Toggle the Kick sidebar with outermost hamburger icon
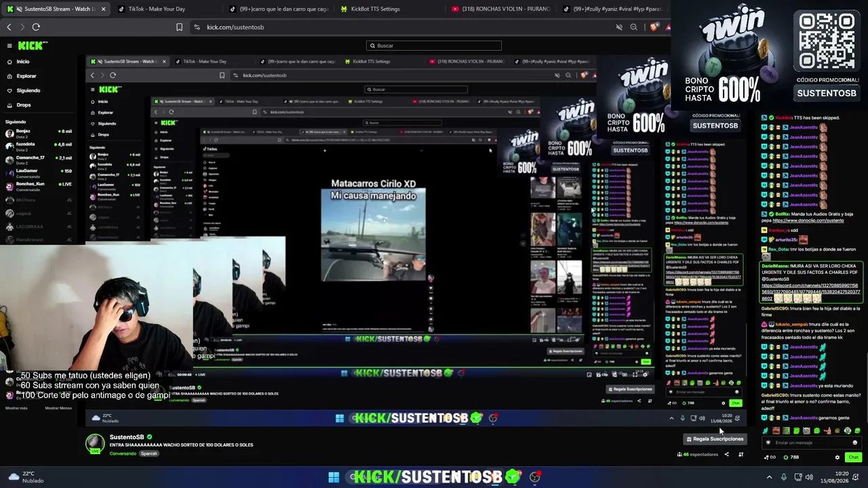Image resolution: width=868 pixels, height=488 pixels. pos(9,45)
